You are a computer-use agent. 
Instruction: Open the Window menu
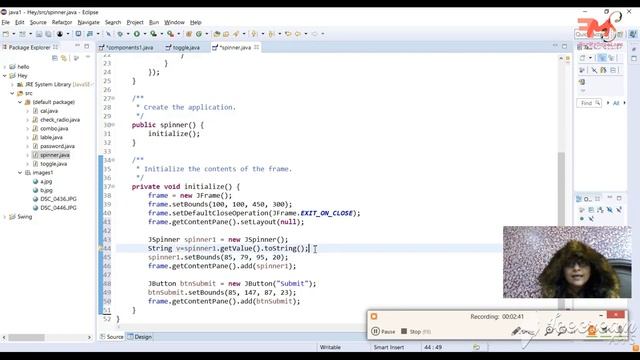pyautogui.click(x=174, y=22)
